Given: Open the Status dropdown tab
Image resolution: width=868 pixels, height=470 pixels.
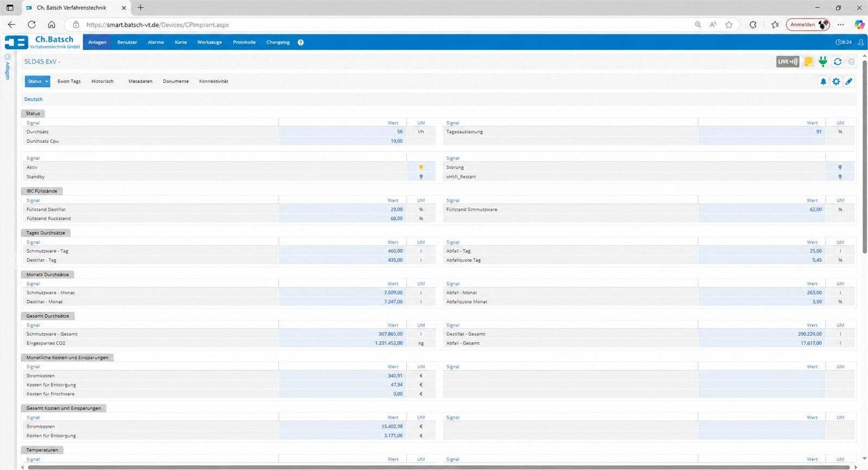Looking at the screenshot, I should [37, 81].
